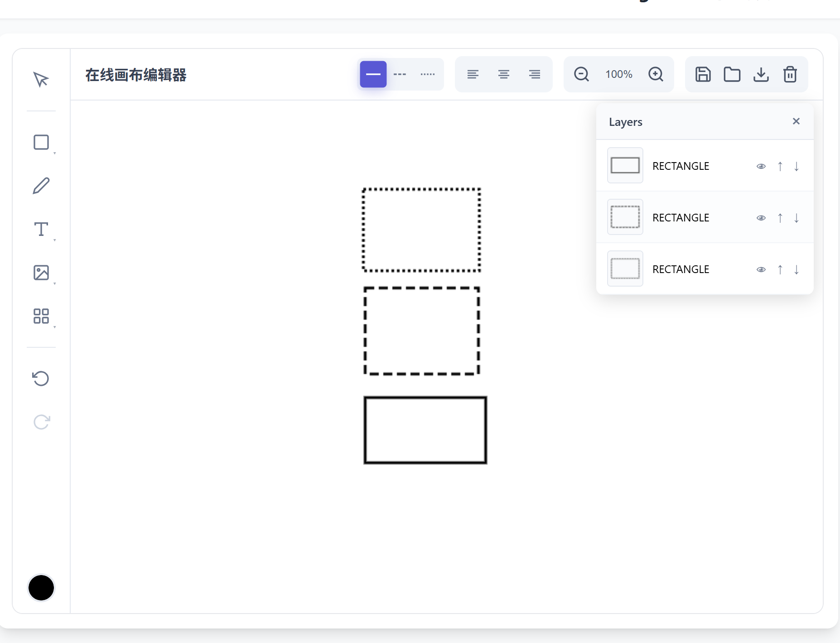Image resolution: width=840 pixels, height=643 pixels.
Task: Select the arrow selection tool
Action: (x=41, y=79)
